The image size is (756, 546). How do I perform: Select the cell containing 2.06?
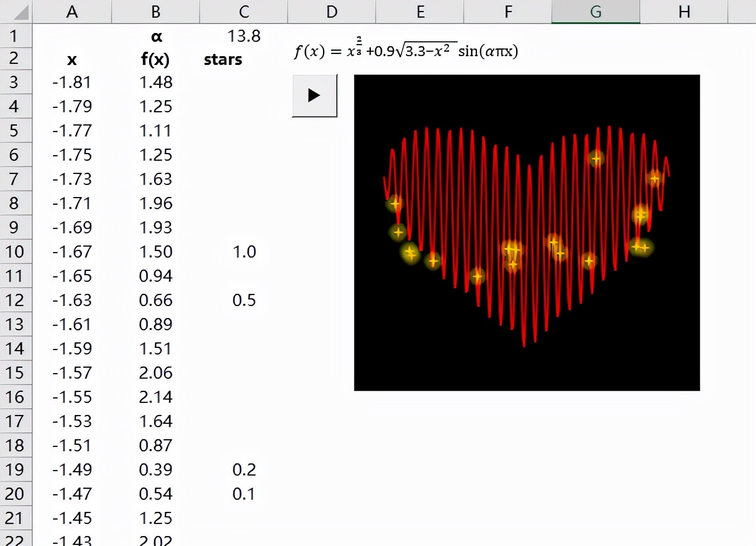(156, 373)
